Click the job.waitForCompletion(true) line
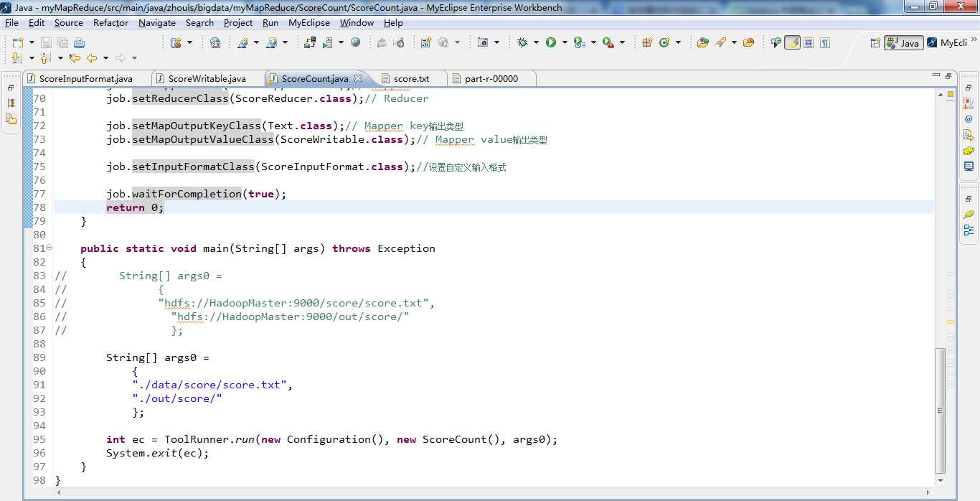Image resolution: width=980 pixels, height=501 pixels. click(x=196, y=194)
